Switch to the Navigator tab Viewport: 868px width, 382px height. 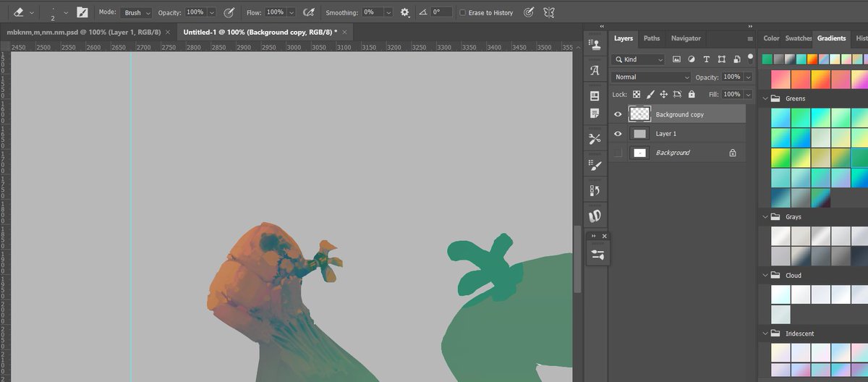click(x=686, y=38)
